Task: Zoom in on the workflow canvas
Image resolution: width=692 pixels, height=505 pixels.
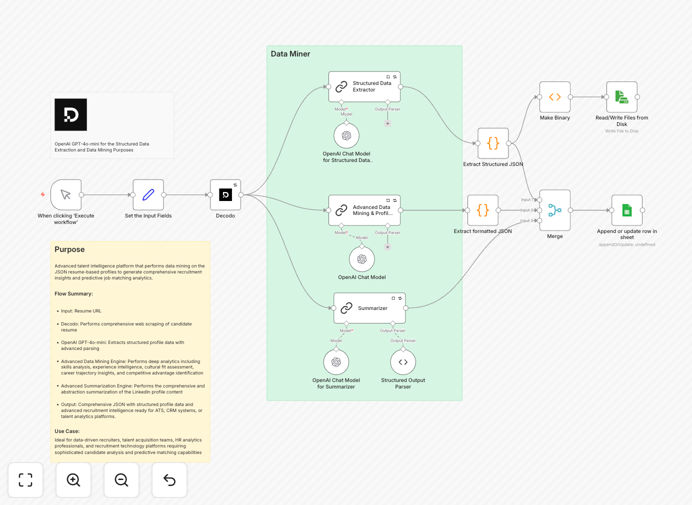Action: click(73, 480)
